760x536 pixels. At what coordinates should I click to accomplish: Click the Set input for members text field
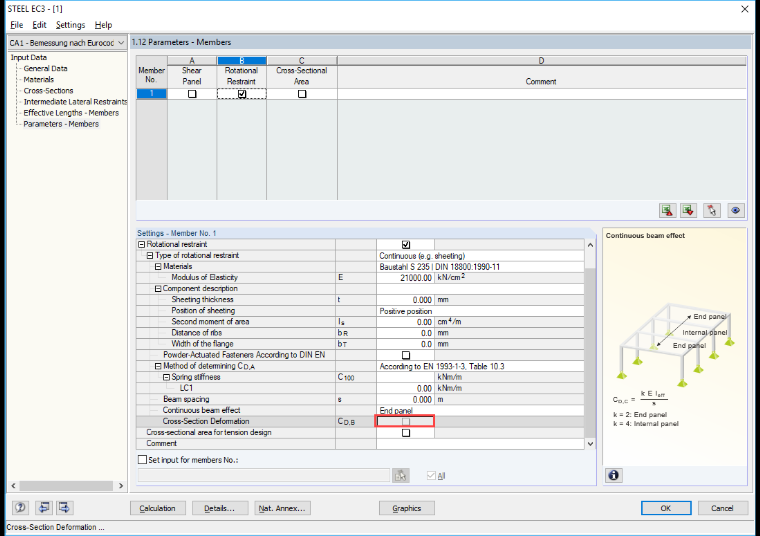[264, 475]
